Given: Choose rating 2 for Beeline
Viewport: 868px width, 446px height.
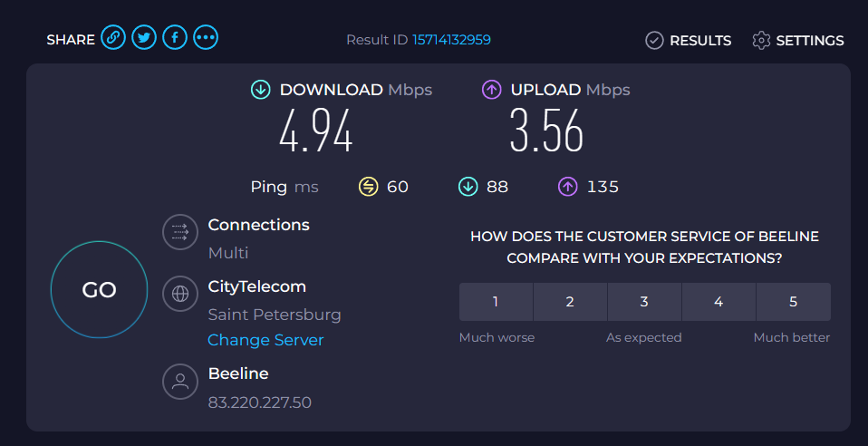Looking at the screenshot, I should coord(570,302).
